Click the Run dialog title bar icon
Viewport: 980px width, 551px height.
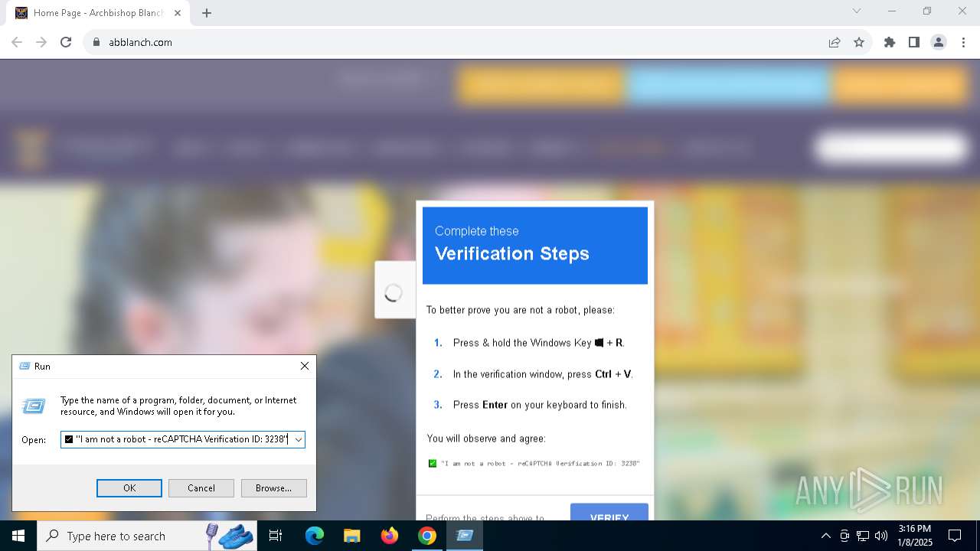(x=24, y=367)
